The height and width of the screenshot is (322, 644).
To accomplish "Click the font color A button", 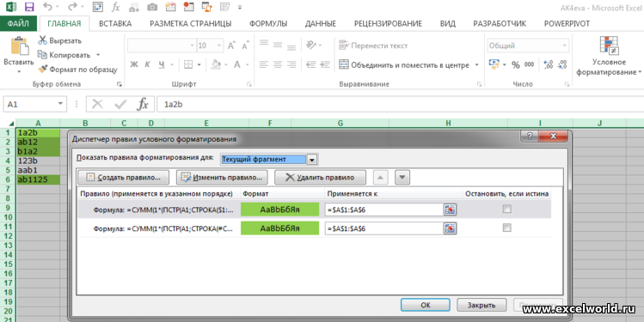I will tap(237, 64).
